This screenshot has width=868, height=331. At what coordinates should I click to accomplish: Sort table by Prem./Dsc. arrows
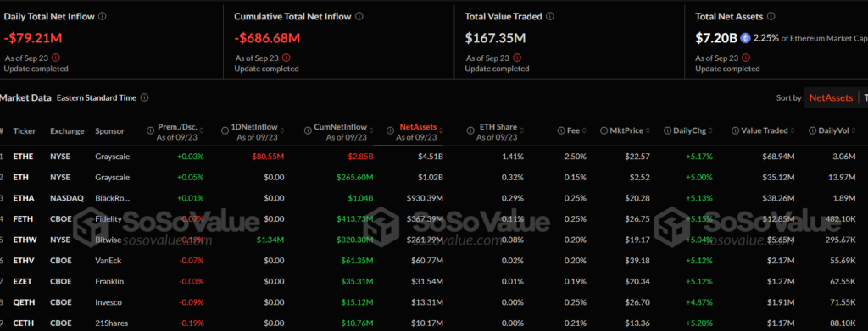[202, 131]
